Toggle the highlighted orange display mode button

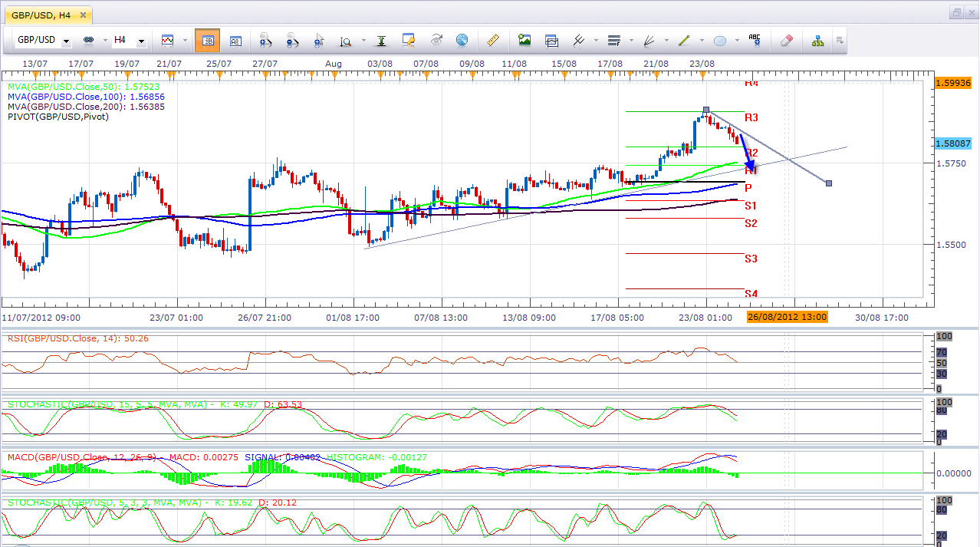coord(207,41)
